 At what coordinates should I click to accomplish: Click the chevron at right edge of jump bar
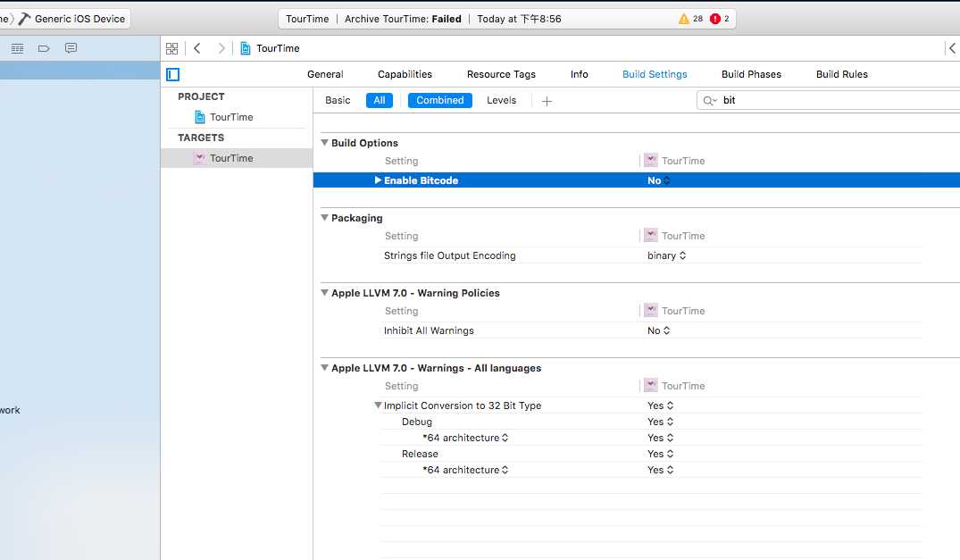[x=951, y=48]
